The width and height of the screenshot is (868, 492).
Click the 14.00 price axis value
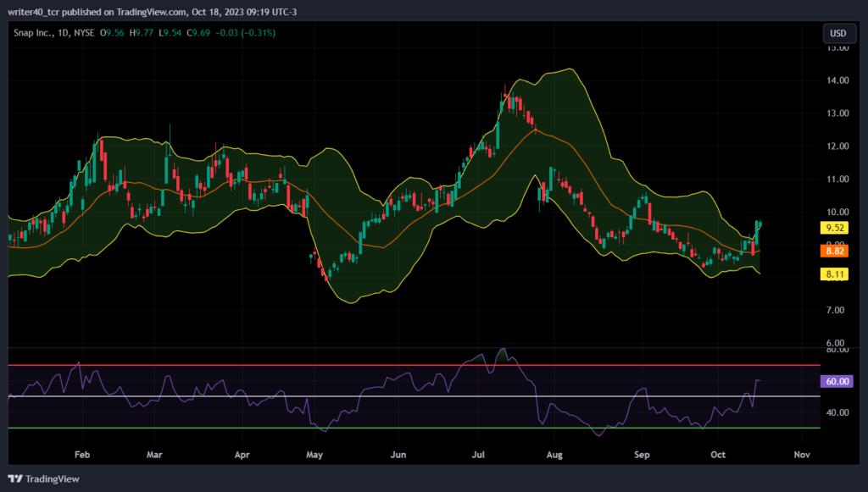[837, 80]
